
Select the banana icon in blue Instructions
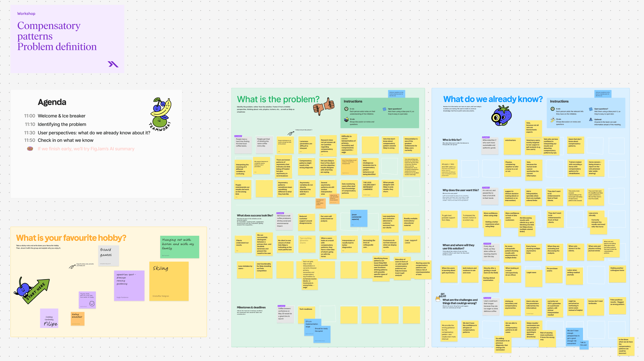click(553, 120)
